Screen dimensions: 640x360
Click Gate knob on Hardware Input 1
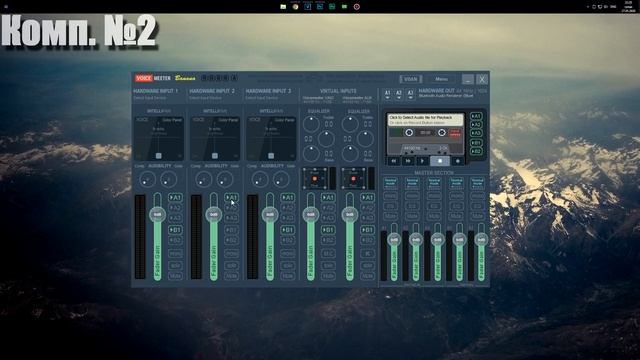(x=169, y=179)
